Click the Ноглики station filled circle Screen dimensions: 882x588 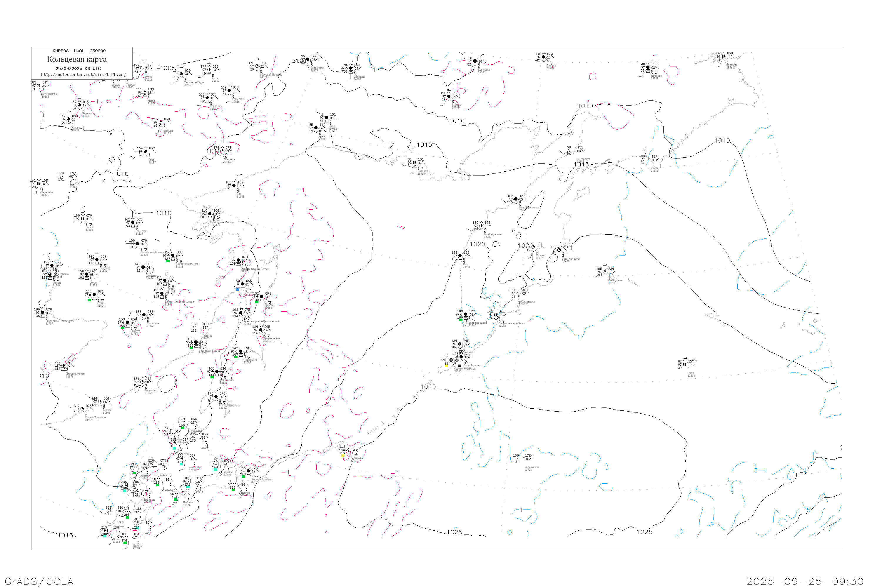click(262, 297)
